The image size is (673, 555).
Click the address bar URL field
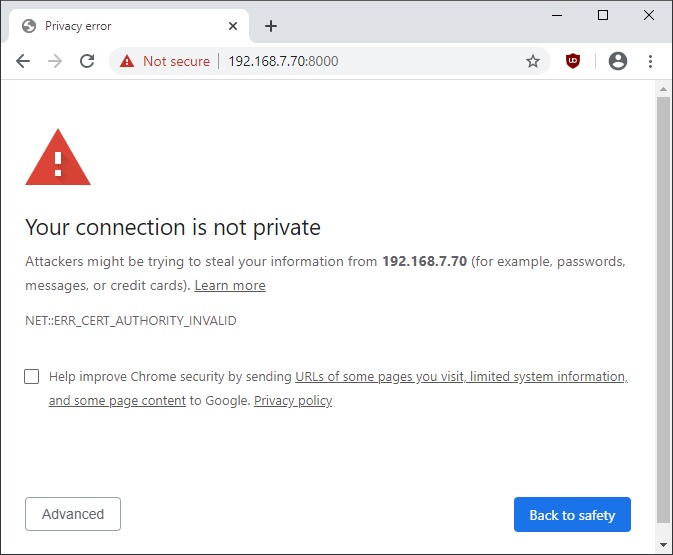click(x=380, y=61)
